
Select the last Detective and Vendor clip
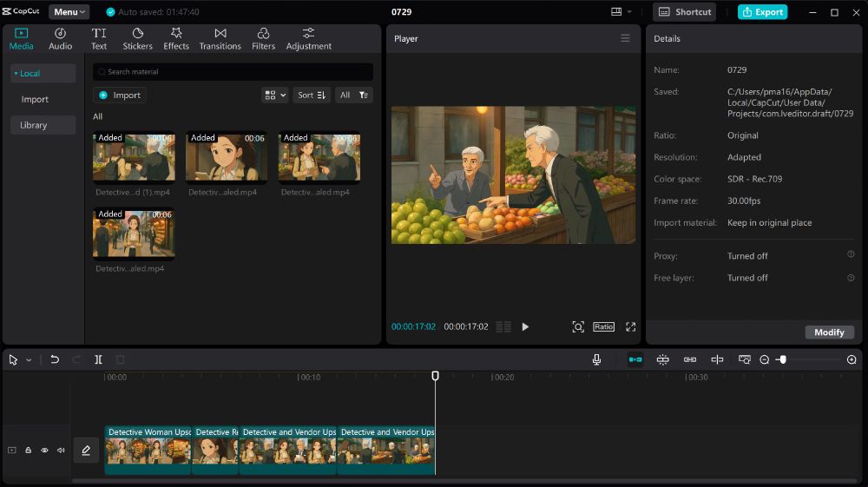click(386, 450)
